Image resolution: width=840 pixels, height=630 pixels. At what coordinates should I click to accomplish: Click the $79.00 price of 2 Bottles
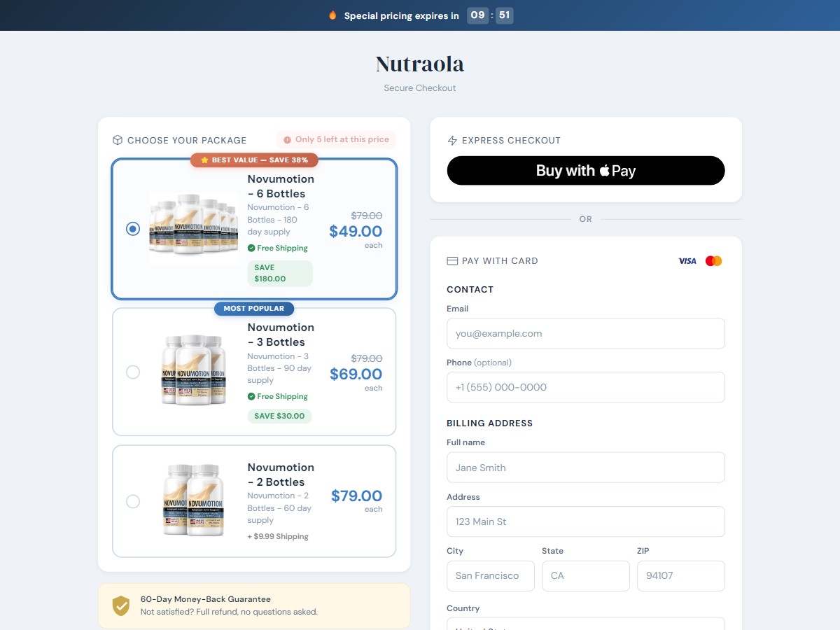[356, 496]
